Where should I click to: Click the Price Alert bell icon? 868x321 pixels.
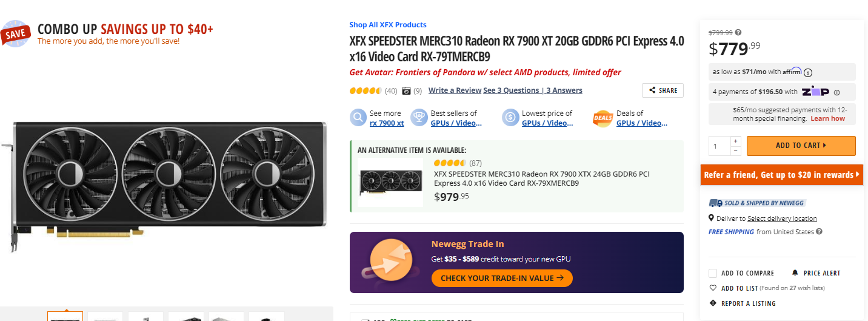click(795, 273)
